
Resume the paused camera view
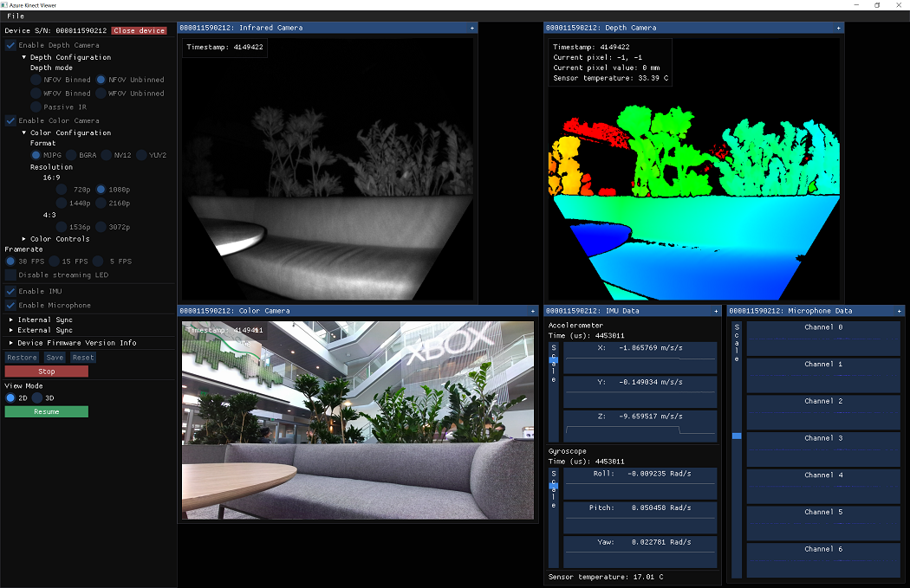[47, 411]
